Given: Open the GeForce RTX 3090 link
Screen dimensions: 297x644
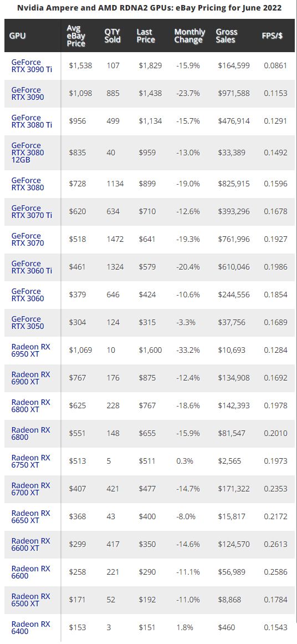Looking at the screenshot, I should click(28, 94).
